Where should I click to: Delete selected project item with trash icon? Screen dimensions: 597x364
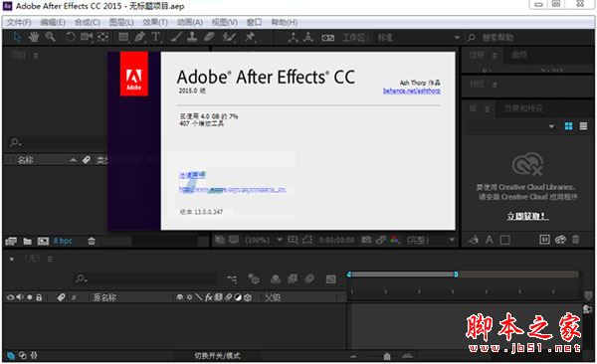coord(92,241)
